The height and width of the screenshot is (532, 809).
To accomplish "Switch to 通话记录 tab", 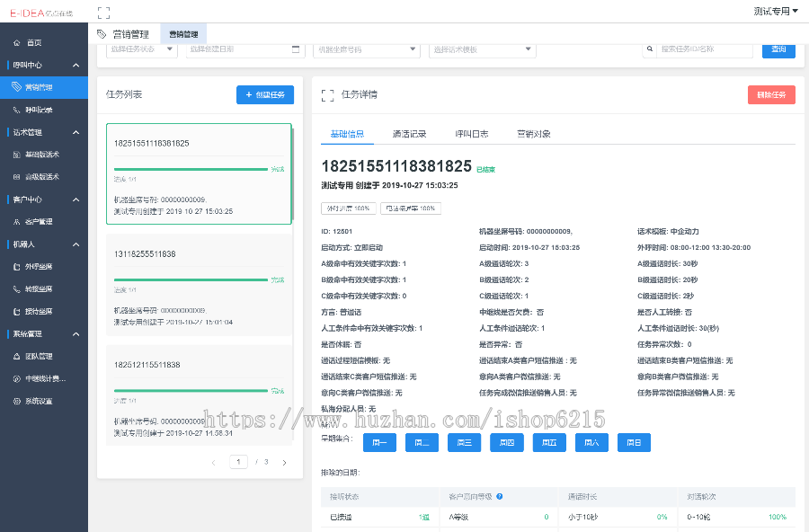I will 409,134.
